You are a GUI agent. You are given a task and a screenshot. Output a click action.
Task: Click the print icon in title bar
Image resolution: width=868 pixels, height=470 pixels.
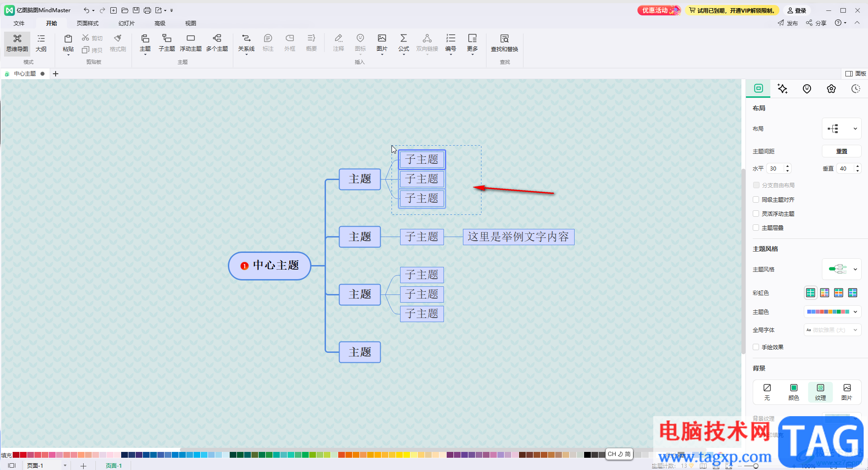tap(147, 10)
